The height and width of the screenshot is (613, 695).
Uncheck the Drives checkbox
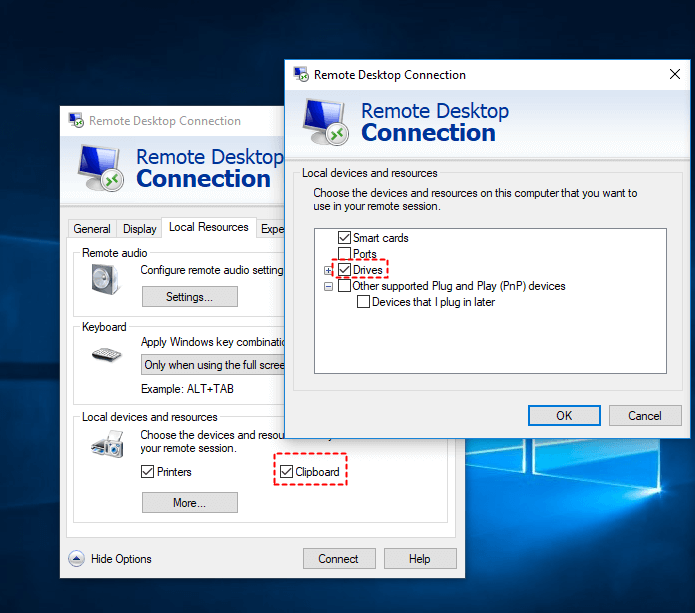coord(344,269)
